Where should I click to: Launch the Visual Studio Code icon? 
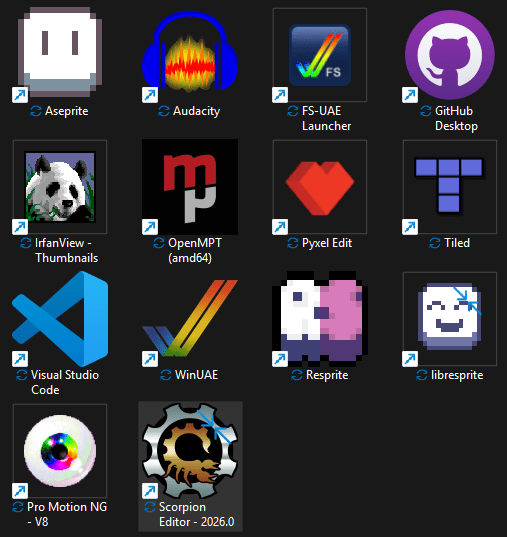tap(60, 319)
